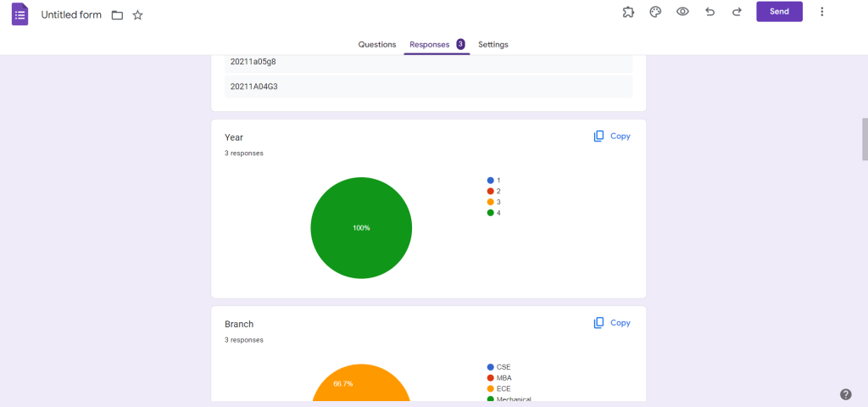868x407 pixels.
Task: Copy the Year chart
Action: point(612,137)
